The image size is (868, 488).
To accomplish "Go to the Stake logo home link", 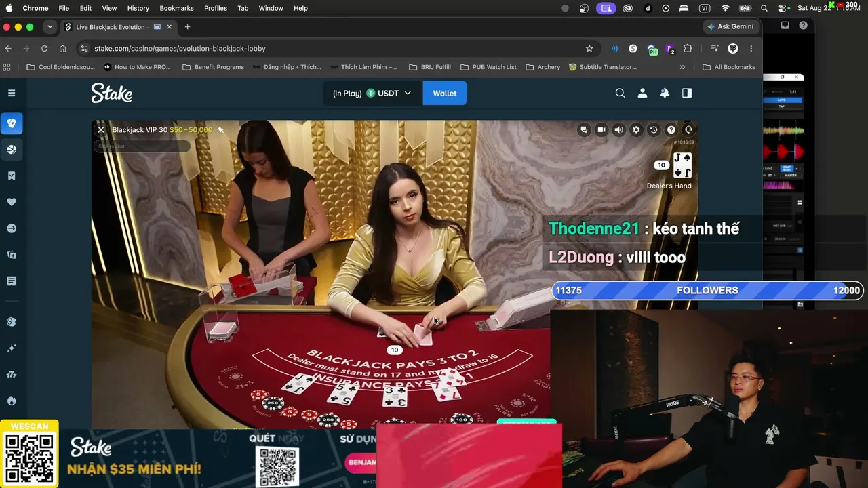I will click(x=112, y=93).
